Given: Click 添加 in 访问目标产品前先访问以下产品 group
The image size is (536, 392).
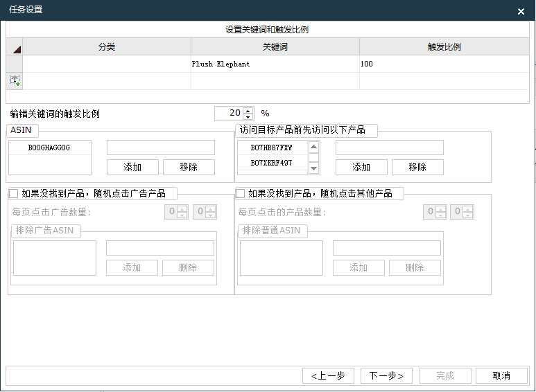Looking at the screenshot, I should coord(361,168).
